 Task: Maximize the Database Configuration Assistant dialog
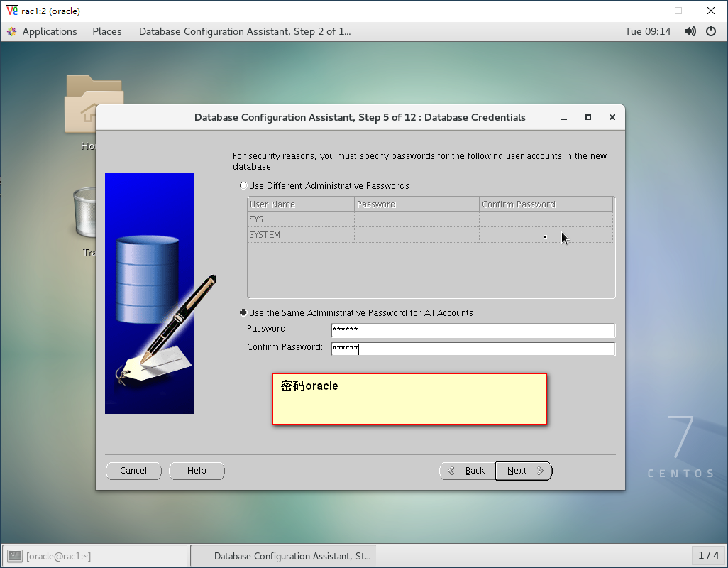point(588,117)
